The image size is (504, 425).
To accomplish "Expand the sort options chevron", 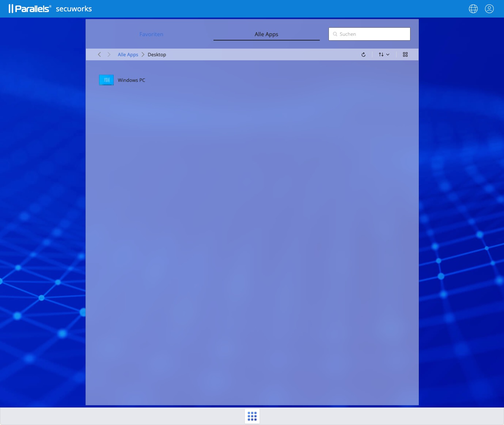I will (x=388, y=54).
